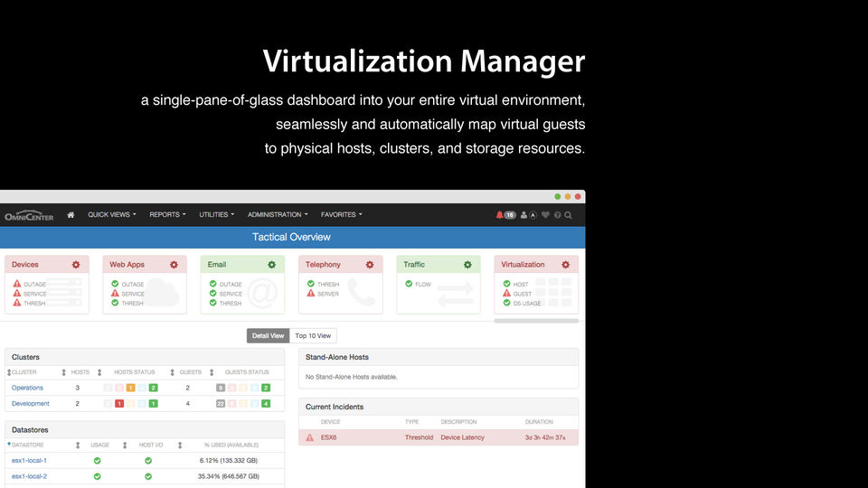
Task: Switch to Top 10 View
Action: click(313, 335)
